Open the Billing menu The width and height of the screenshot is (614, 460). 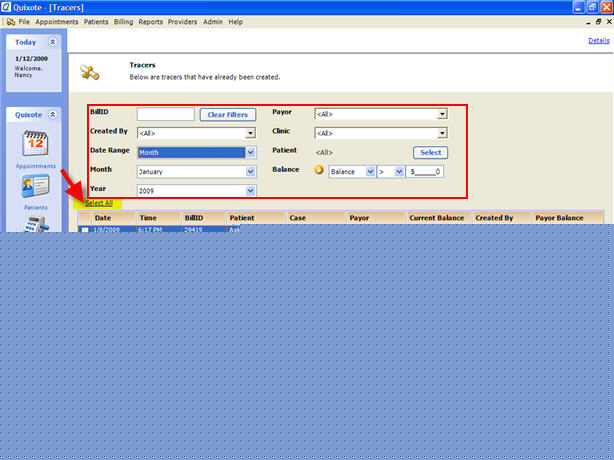[123, 22]
